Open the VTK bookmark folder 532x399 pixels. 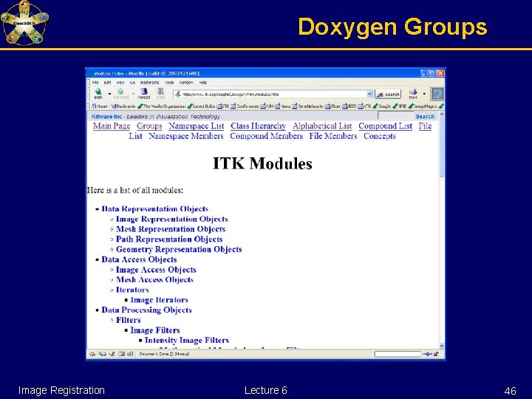(x=364, y=106)
